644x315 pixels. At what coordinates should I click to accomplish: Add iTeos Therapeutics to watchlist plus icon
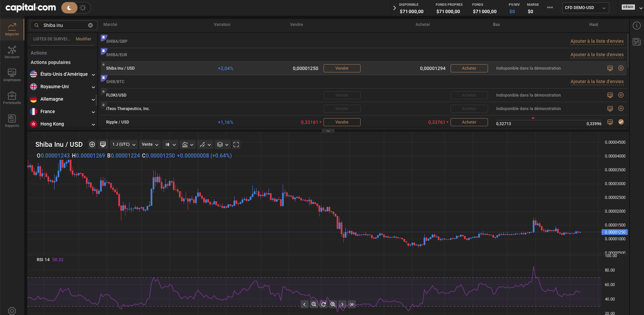coord(621,108)
